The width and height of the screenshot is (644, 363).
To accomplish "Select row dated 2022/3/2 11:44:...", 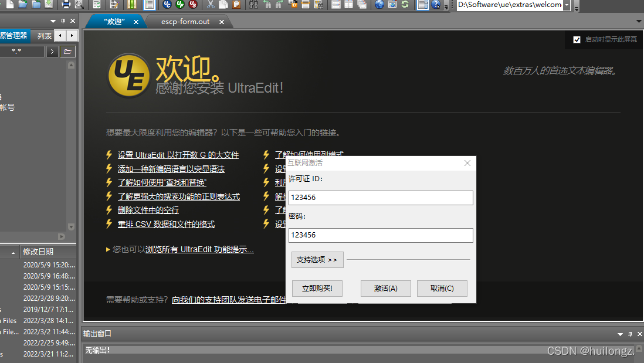I will coord(38,331).
